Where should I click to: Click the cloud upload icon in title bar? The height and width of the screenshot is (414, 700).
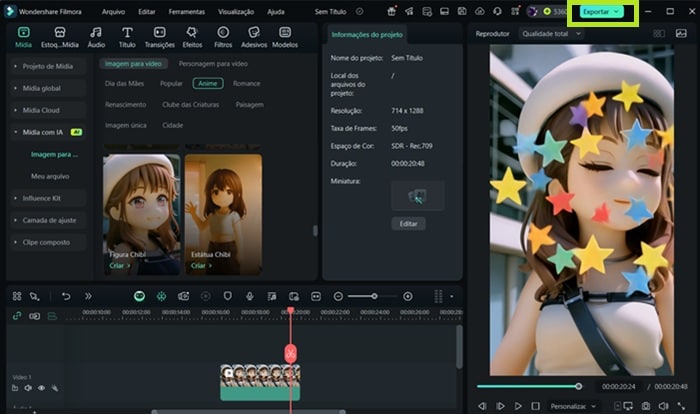[x=479, y=12]
